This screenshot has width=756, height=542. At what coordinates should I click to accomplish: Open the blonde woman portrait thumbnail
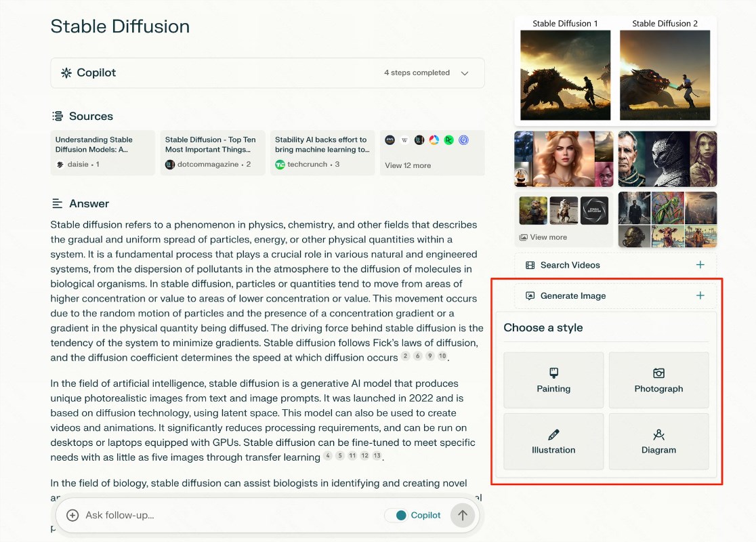click(564, 159)
